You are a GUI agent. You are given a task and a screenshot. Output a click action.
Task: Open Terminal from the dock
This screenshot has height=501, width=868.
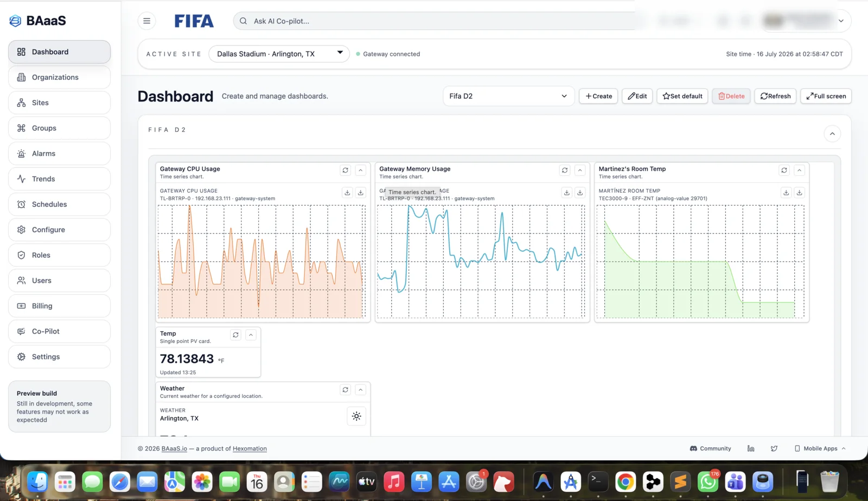(598, 481)
